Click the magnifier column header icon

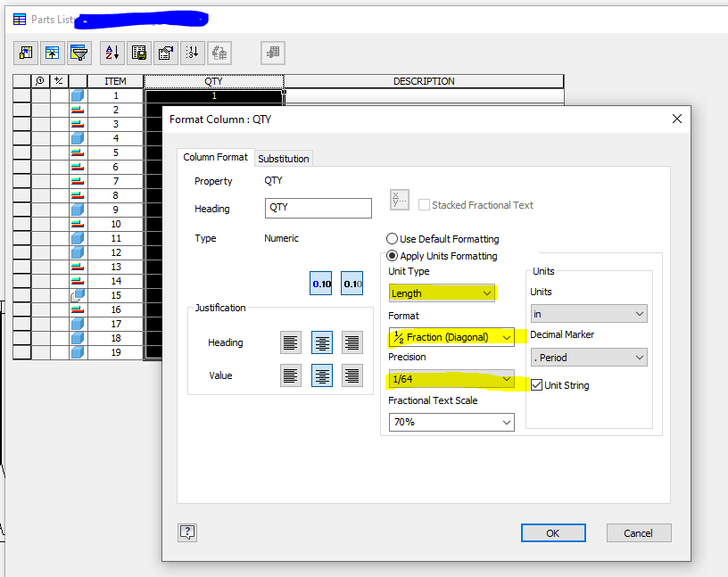tap(40, 81)
